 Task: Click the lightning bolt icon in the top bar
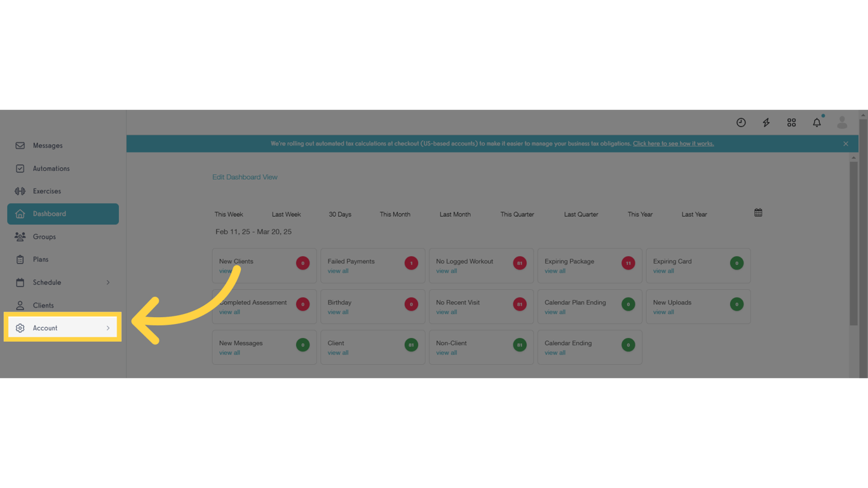766,123
